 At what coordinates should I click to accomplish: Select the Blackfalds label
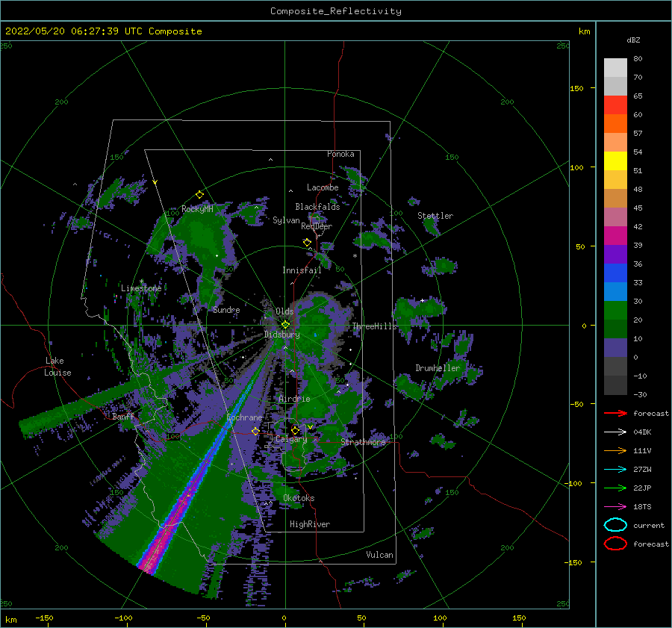pyautogui.click(x=317, y=207)
